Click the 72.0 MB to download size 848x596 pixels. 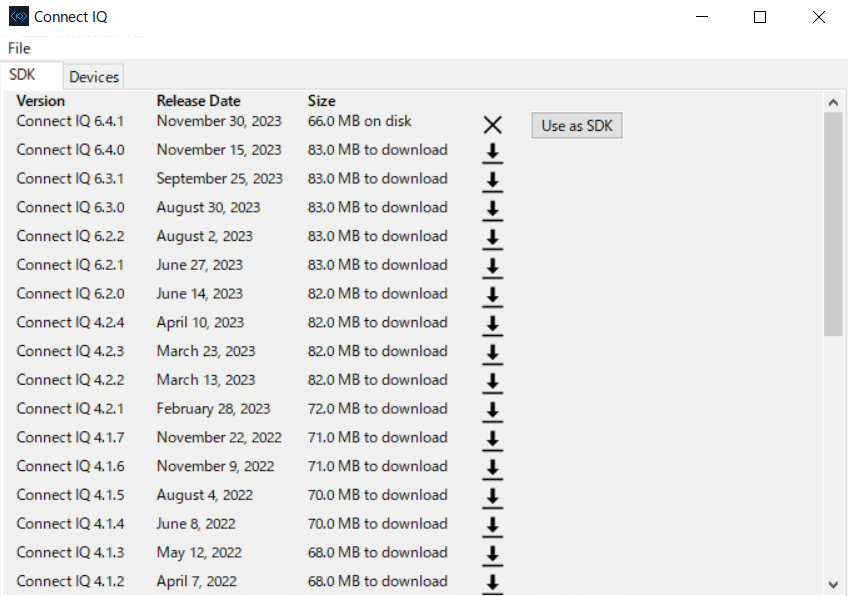(x=377, y=409)
